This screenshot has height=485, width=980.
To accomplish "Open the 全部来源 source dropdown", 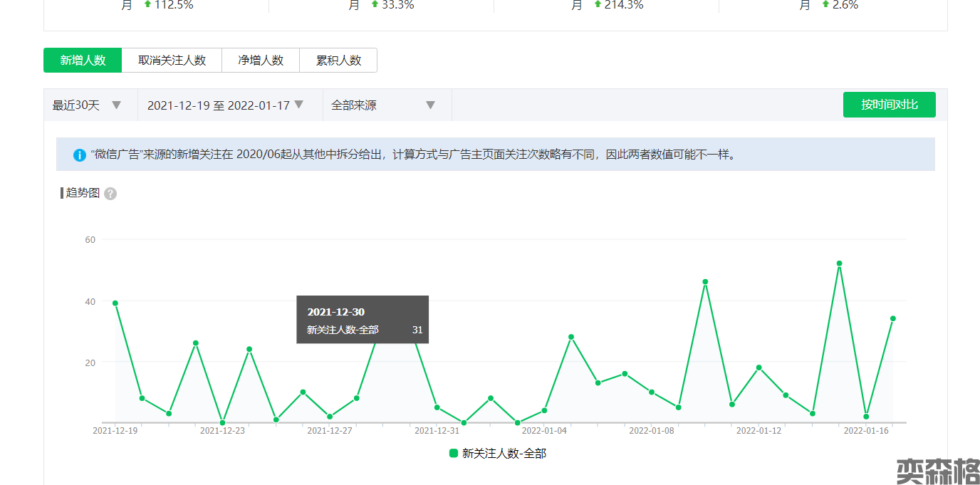I will [383, 105].
